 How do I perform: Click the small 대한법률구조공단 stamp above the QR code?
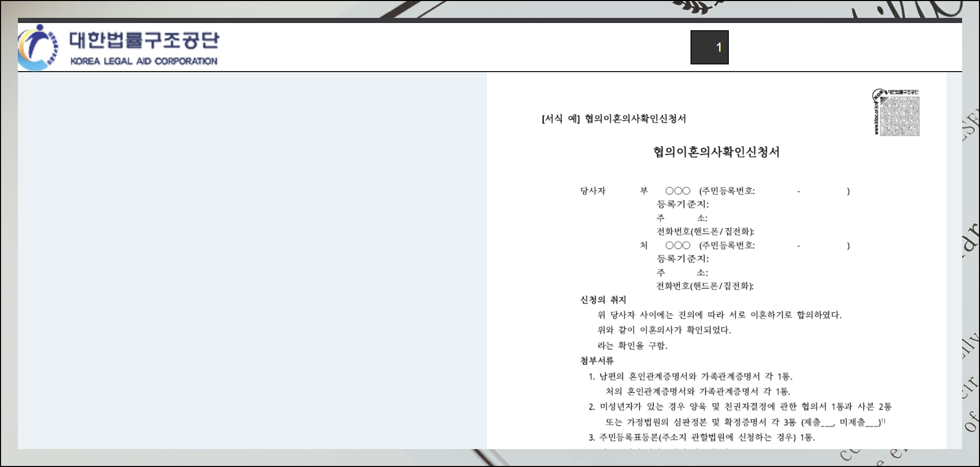pos(903,92)
